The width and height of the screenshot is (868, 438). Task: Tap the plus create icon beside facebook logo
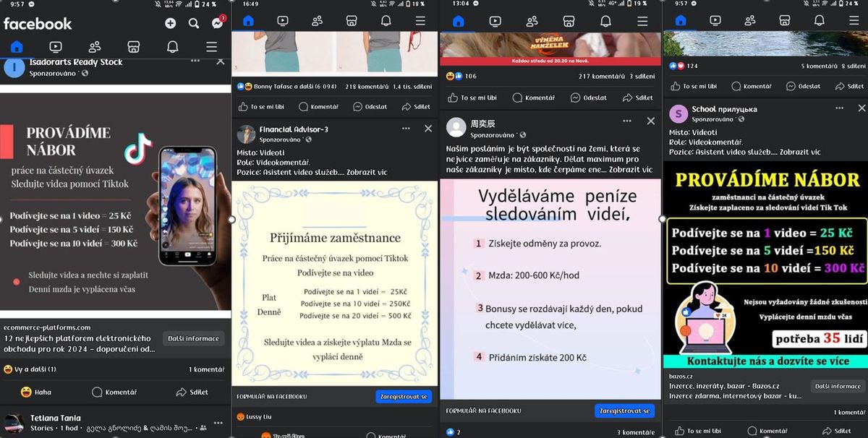click(170, 23)
